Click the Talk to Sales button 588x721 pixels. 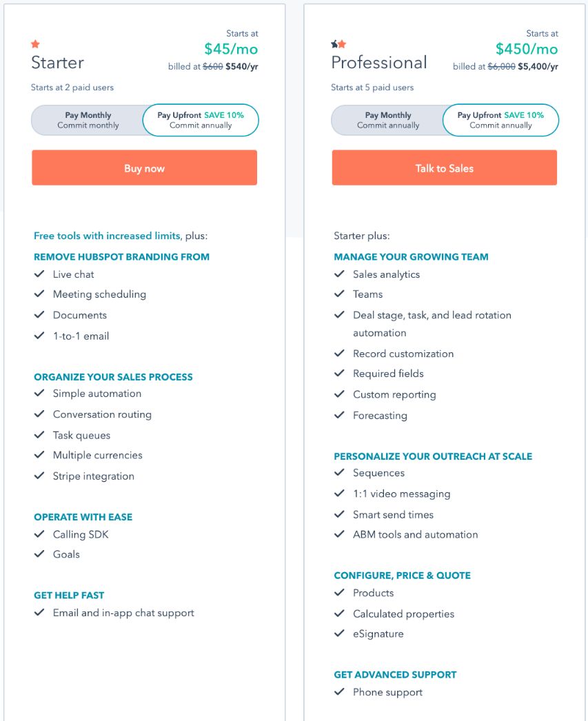coord(445,168)
